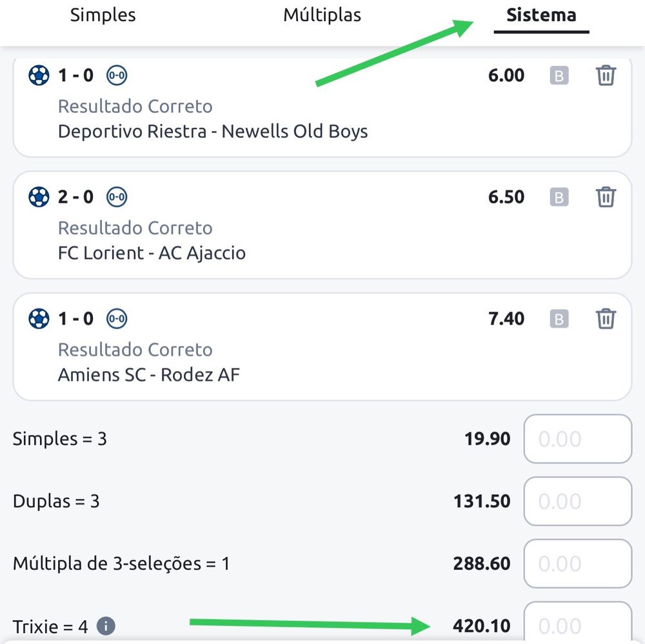Click the trash icon for Amiens SC bet
This screenshot has width=645, height=644.
point(606,318)
